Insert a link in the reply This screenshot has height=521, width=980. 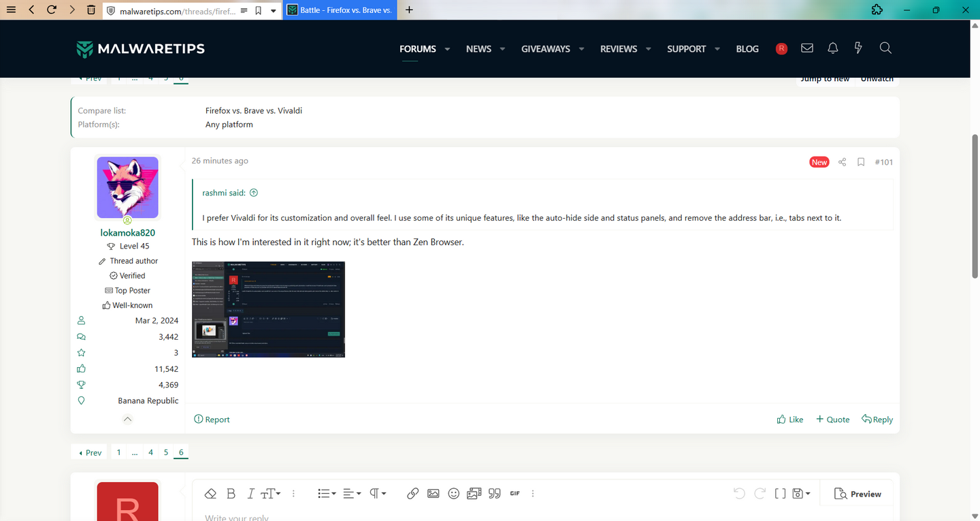(412, 494)
